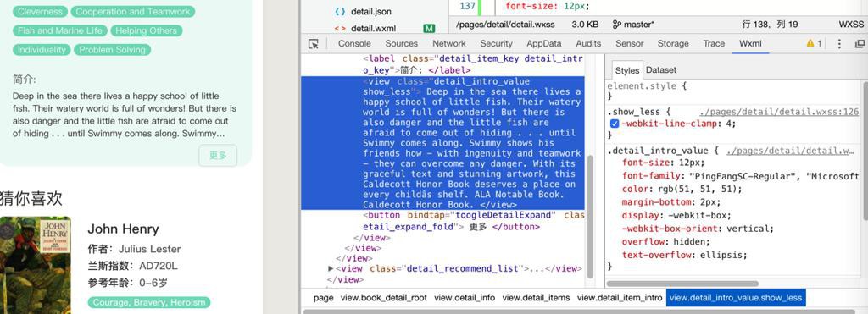
Task: Click the undock devtools panel icon
Action: coord(860,44)
